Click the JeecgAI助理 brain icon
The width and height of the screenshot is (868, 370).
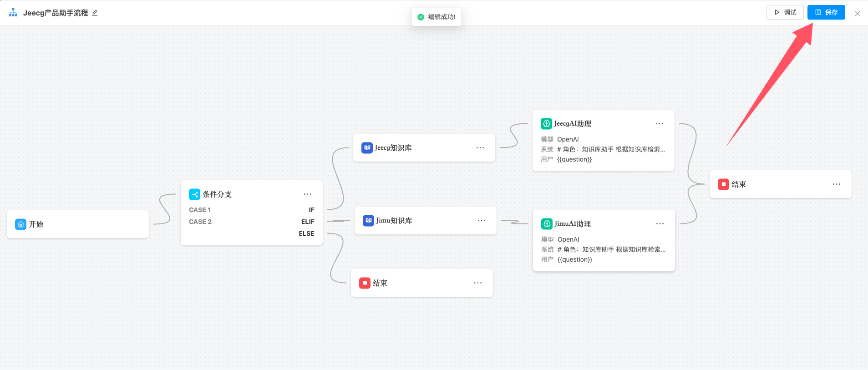pyautogui.click(x=546, y=124)
